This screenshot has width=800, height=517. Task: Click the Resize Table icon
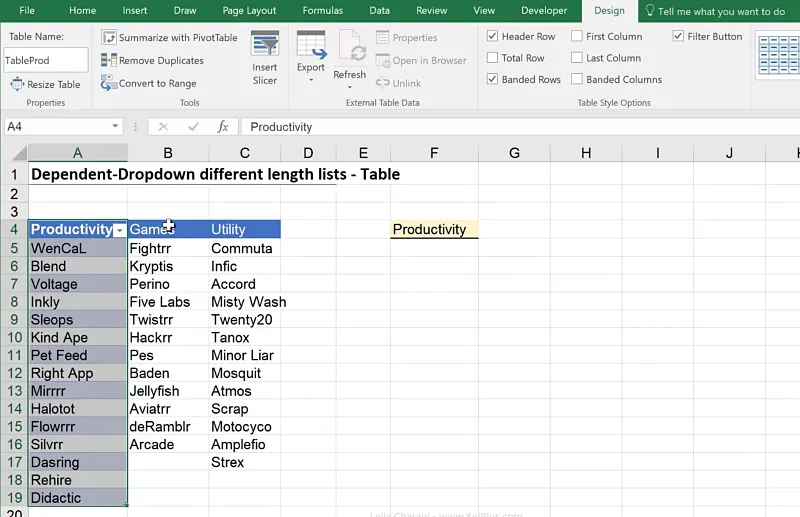[17, 85]
